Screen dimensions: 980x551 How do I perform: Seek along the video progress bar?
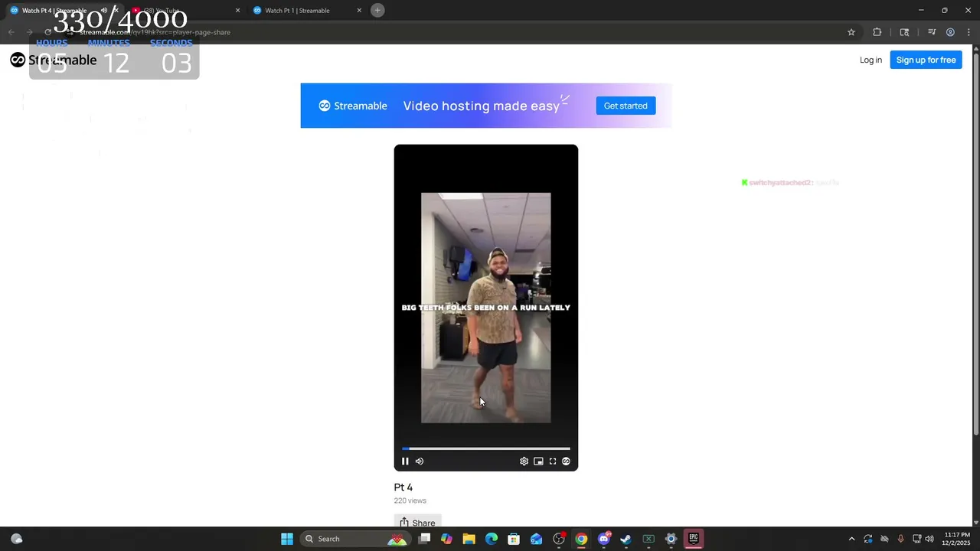tap(486, 448)
